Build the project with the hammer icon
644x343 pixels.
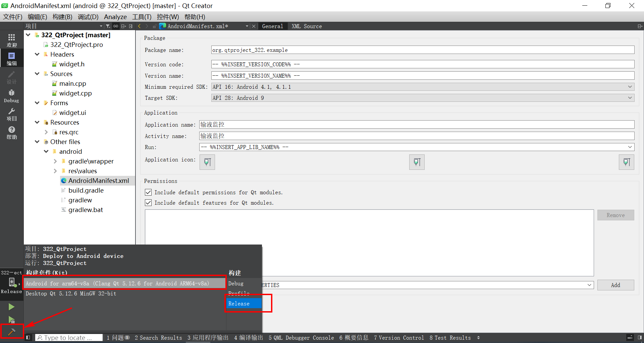coord(11,332)
